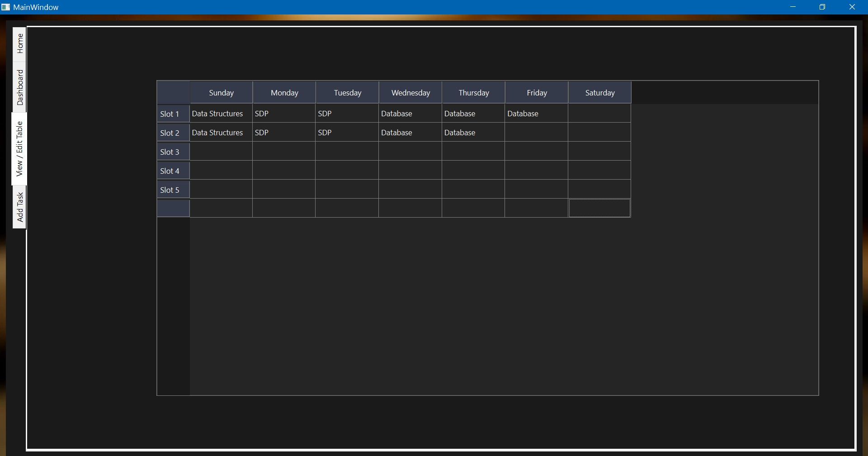Select Database cell in Slot 1 Wednesday
Viewport: 868px width, 456px height.
[x=410, y=114]
